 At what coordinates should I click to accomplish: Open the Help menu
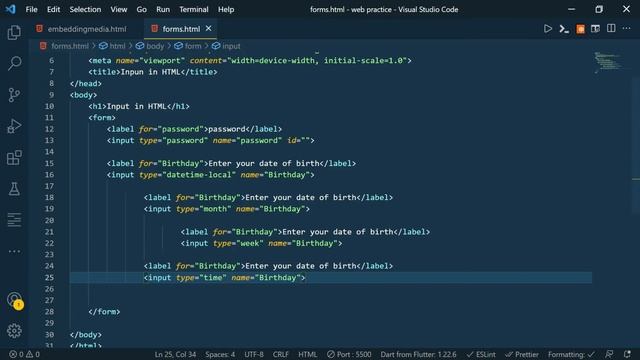tap(226, 9)
